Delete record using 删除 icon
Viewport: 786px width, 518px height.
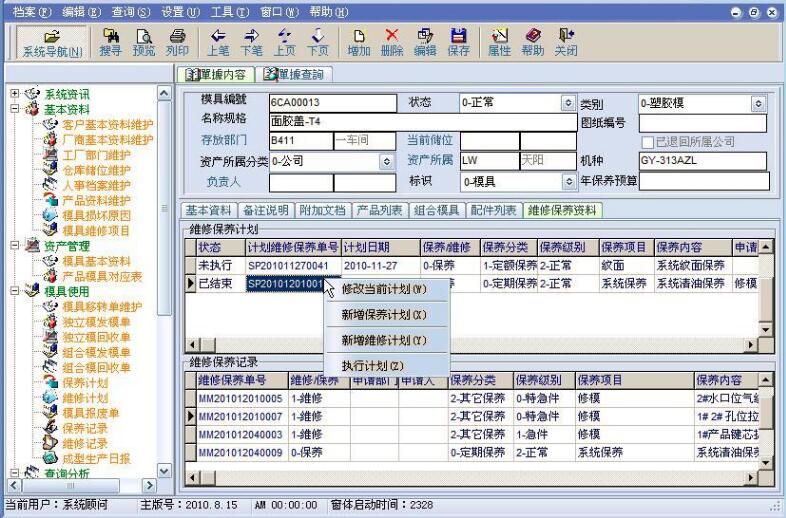point(392,37)
